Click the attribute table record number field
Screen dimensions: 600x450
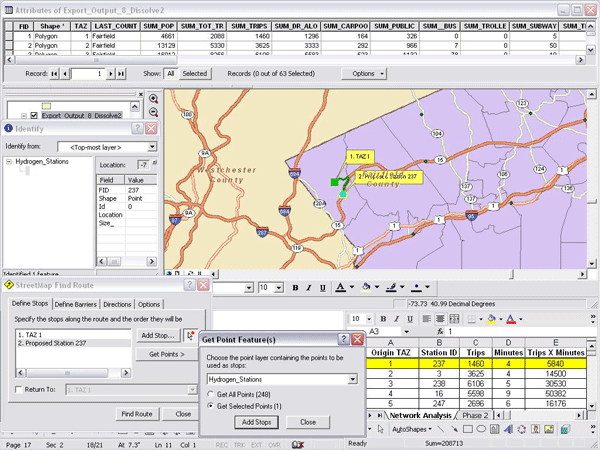(88, 73)
